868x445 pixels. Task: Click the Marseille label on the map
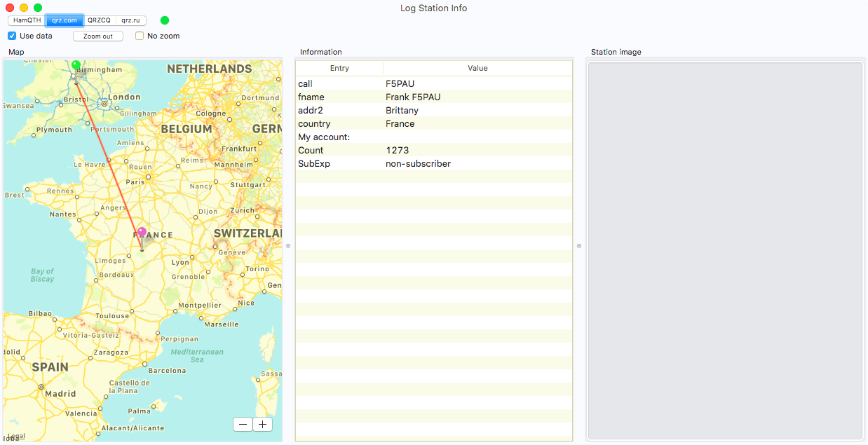point(222,324)
